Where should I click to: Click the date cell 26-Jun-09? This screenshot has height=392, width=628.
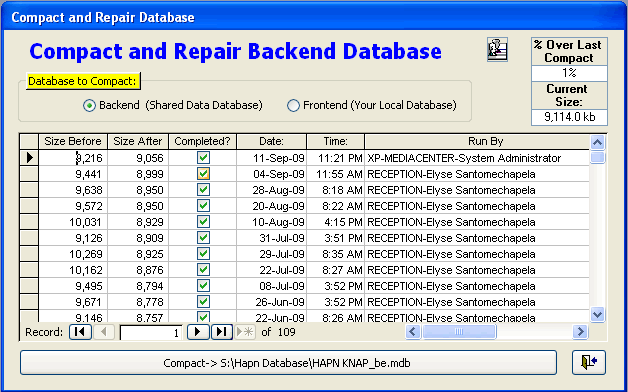pos(272,302)
